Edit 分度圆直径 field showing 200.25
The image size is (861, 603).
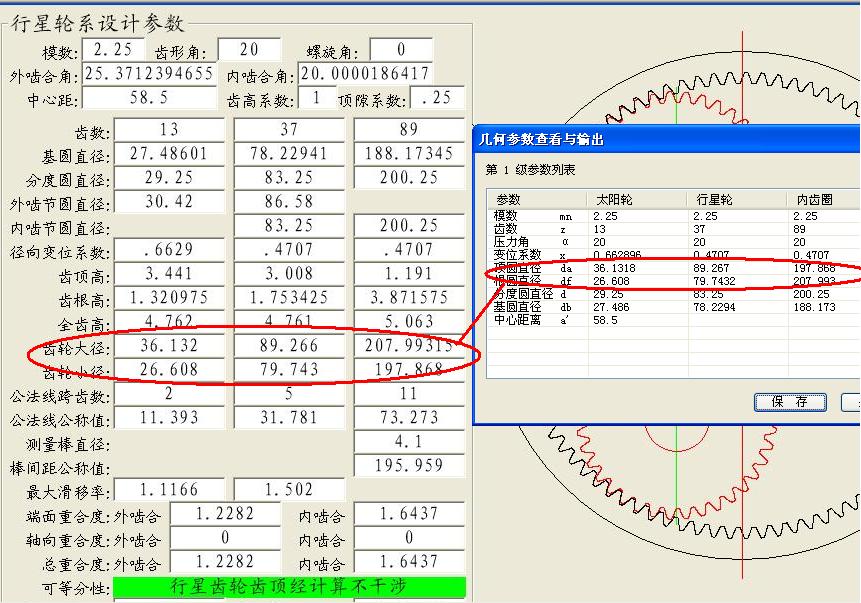tap(409, 177)
